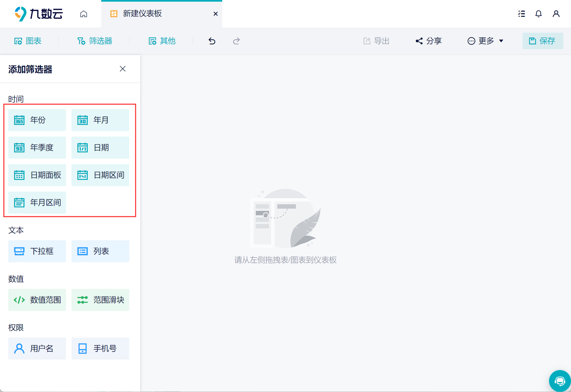The width and height of the screenshot is (571, 392).
Task: Close the 添加筛选器 panel
Action: [x=123, y=69]
